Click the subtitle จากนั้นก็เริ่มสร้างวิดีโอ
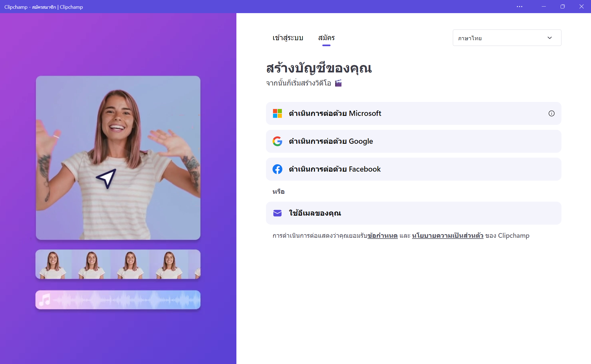591x364 pixels. 299,83
